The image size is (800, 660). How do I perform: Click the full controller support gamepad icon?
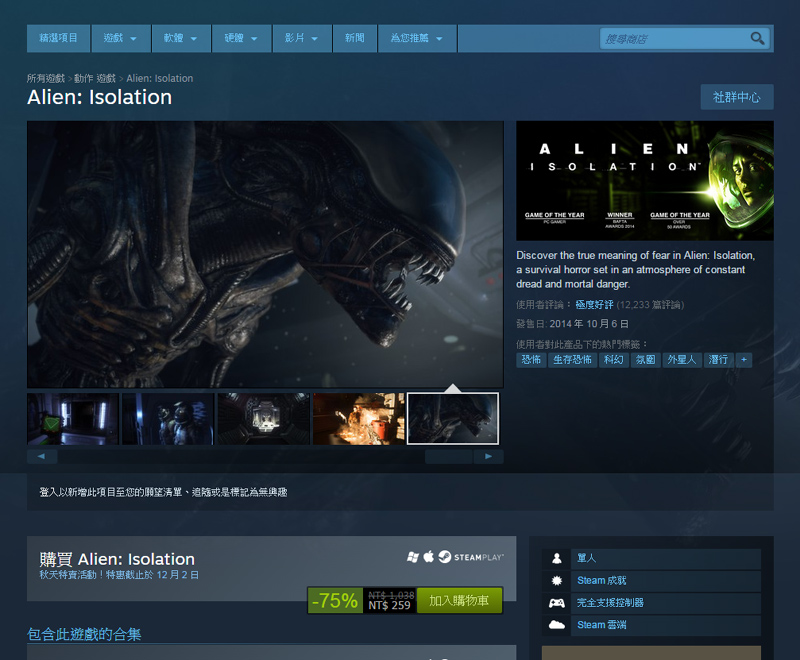click(557, 603)
